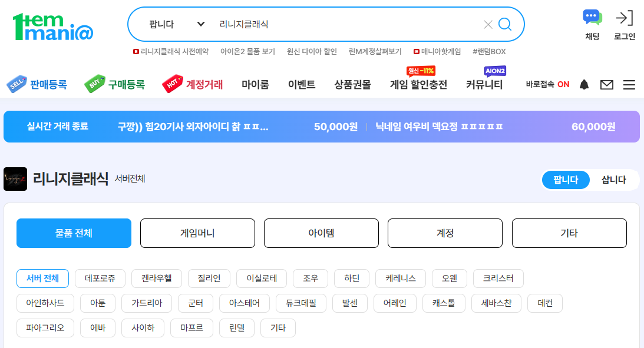Click the red HOT tag icon
The height and width of the screenshot is (348, 644).
173,84
